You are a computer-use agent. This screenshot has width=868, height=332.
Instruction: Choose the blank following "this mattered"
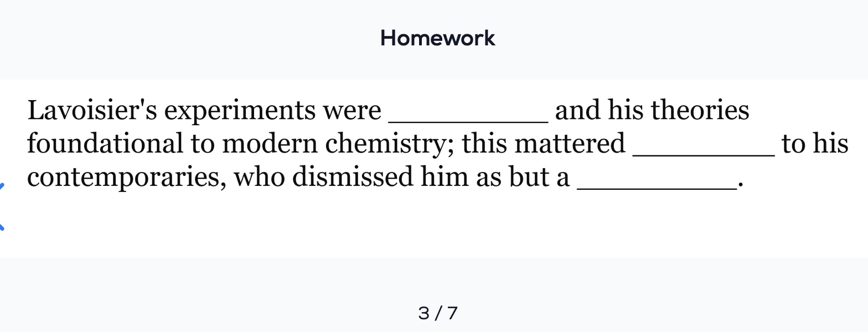(704, 144)
